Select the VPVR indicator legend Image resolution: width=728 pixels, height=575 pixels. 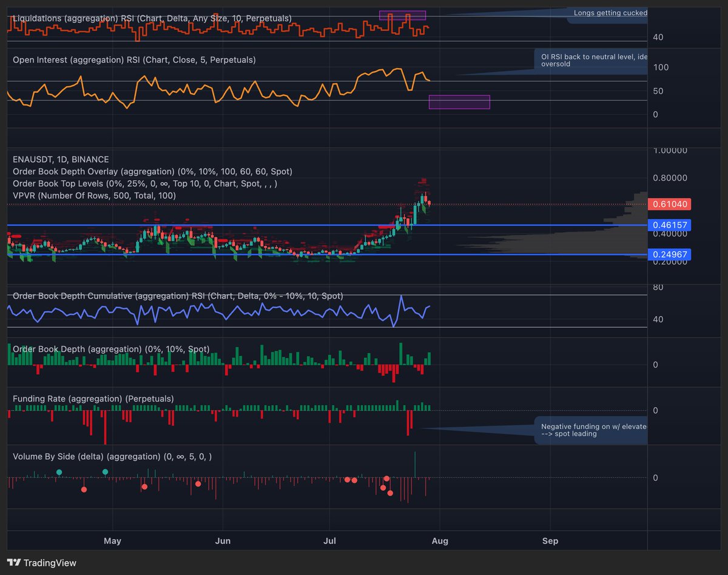pos(97,195)
